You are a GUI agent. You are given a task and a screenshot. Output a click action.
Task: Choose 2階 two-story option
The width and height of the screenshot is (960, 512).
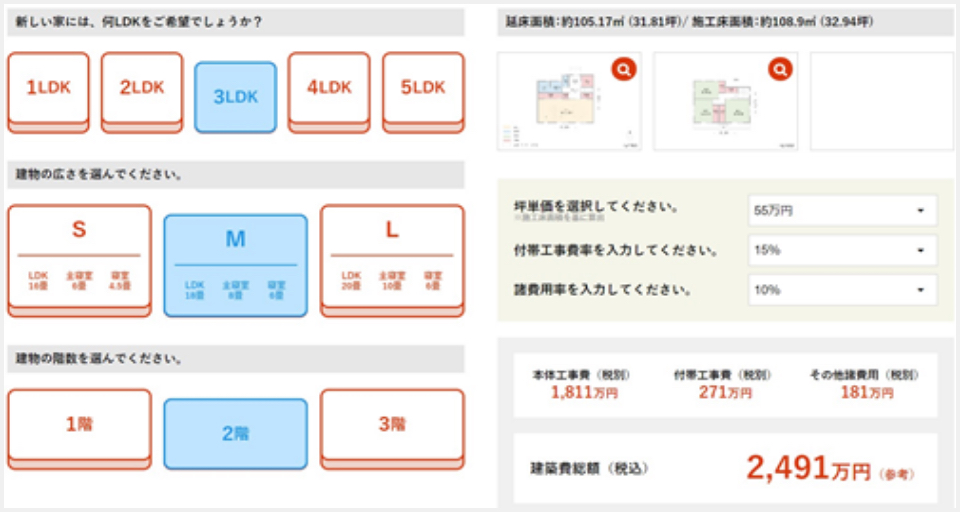click(x=235, y=434)
